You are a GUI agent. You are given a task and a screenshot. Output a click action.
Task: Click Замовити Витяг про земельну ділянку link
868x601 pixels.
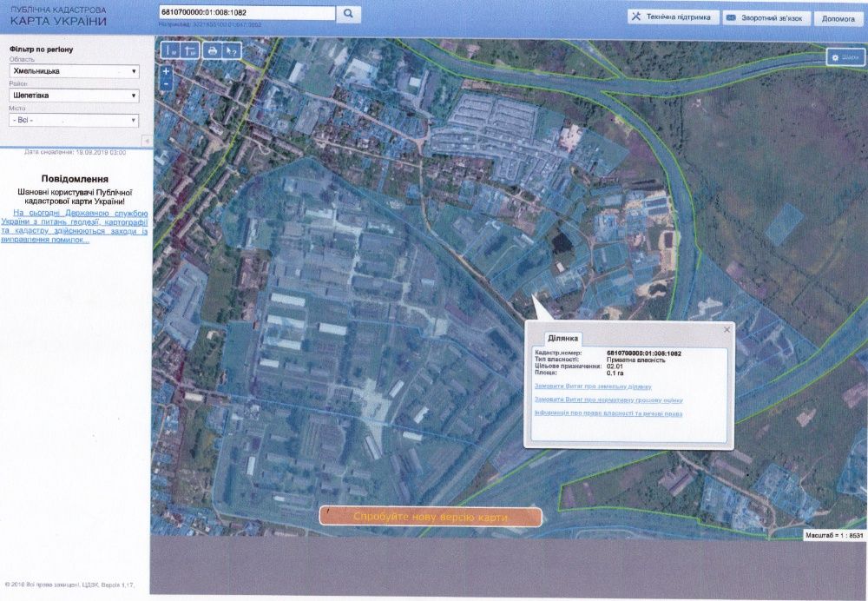click(592, 386)
